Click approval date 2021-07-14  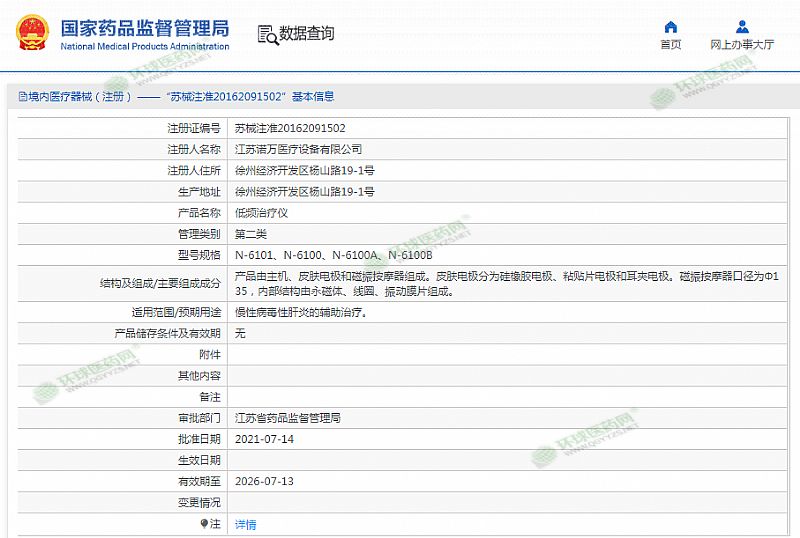[264, 439]
